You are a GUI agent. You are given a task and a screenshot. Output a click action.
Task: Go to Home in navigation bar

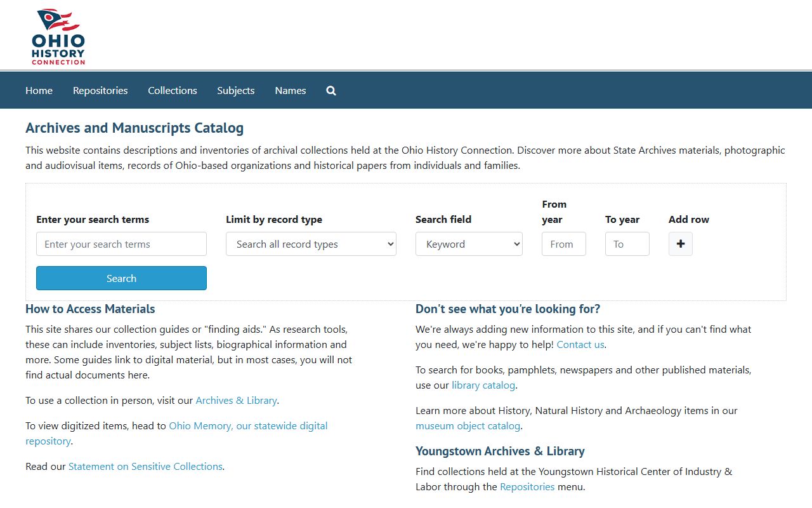39,91
